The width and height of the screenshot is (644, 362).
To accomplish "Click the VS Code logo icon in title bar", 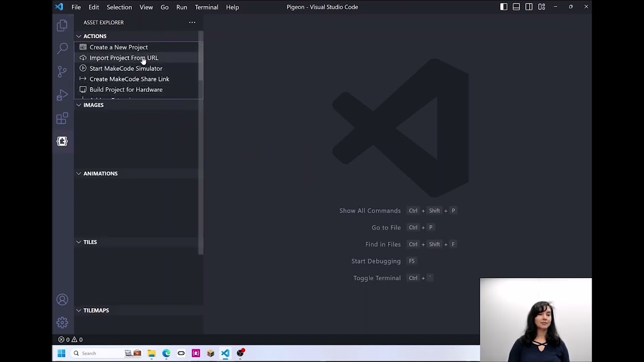I will pos(59,7).
